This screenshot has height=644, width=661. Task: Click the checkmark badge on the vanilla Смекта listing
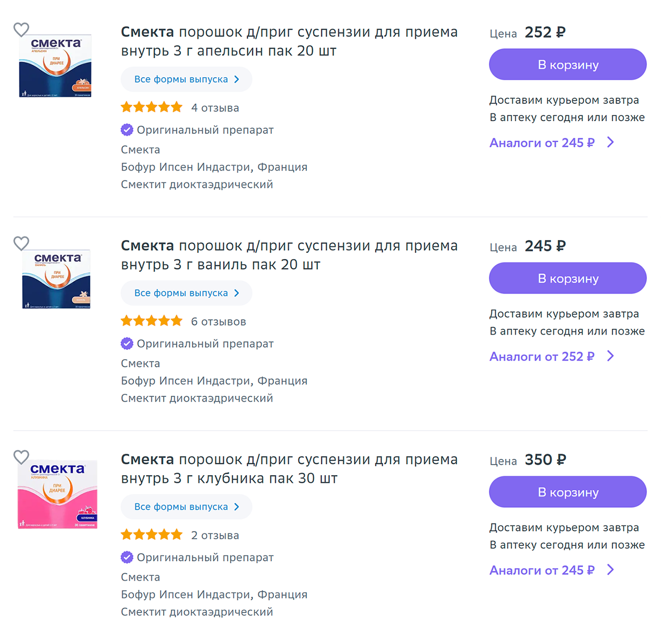[x=127, y=344]
